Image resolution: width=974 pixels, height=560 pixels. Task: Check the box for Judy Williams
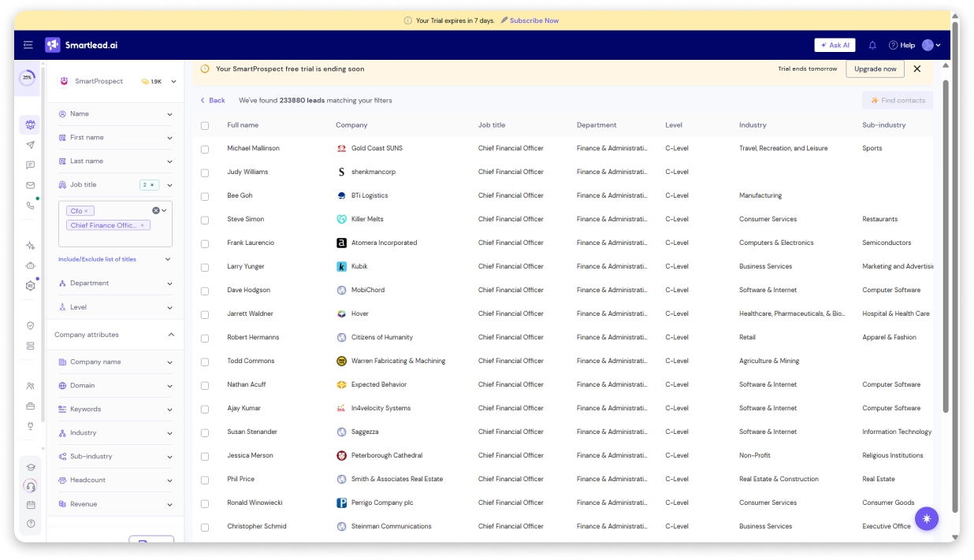pos(205,172)
